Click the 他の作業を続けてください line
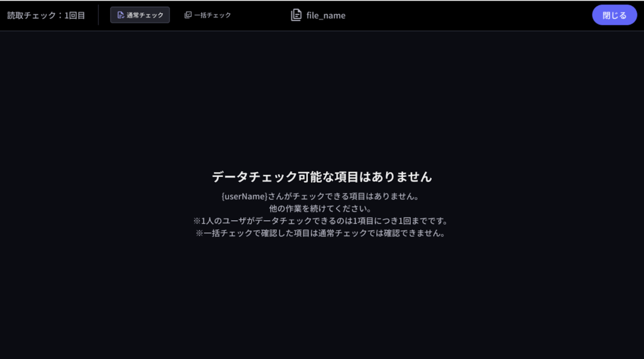644x359 pixels. tap(320, 208)
